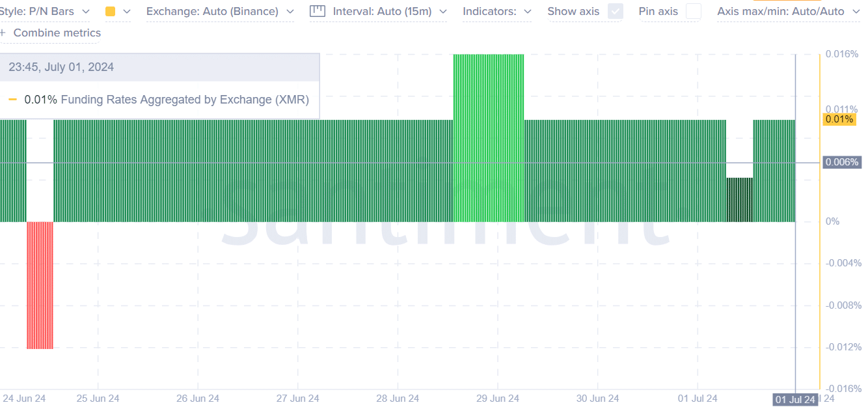Viewport: 868px width, 407px height.
Task: Click the yellow dash icon in tooltip
Action: [13, 100]
